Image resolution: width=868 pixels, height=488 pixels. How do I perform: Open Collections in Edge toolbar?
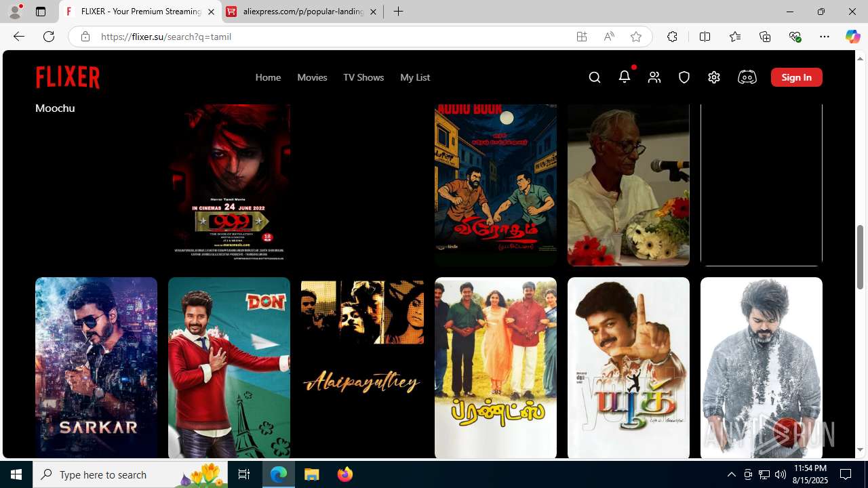[765, 37]
